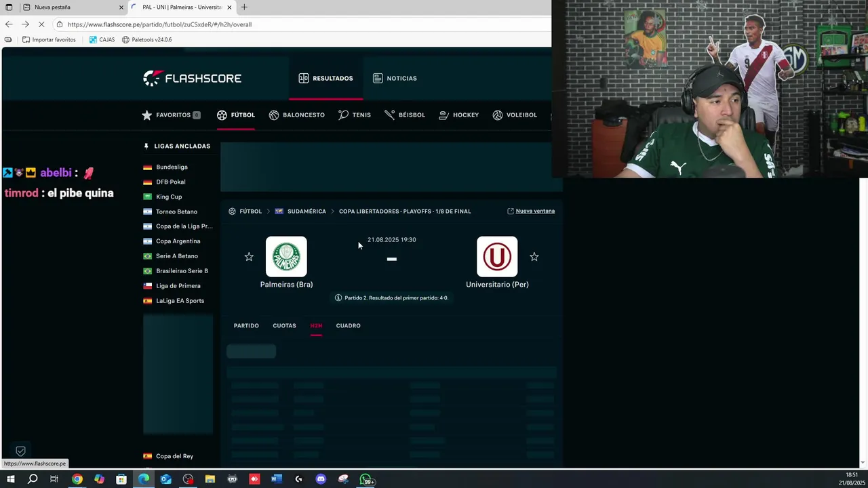Click the Sudamérica breadcrumb link

coord(307,211)
